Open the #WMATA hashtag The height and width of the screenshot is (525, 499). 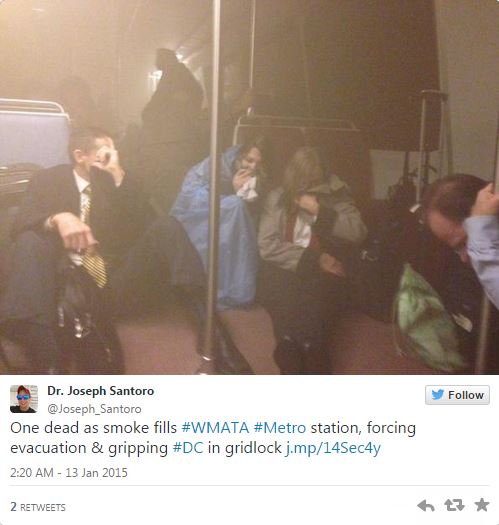click(x=215, y=428)
